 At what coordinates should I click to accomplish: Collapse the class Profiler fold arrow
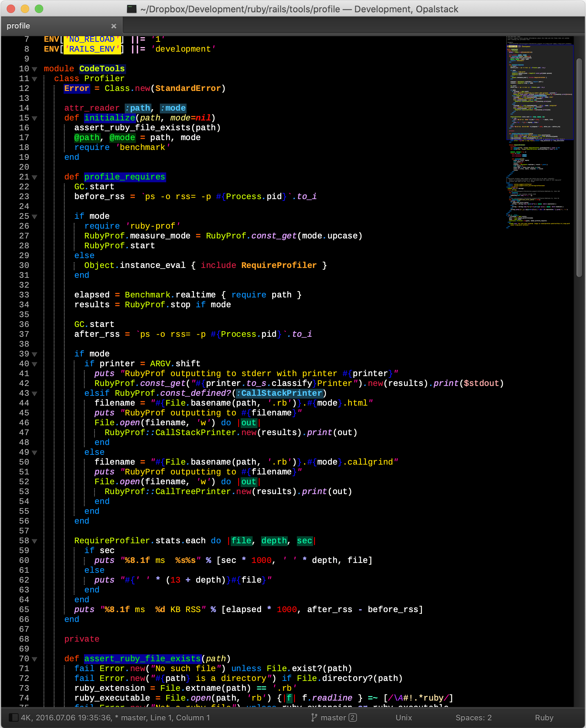(x=34, y=79)
